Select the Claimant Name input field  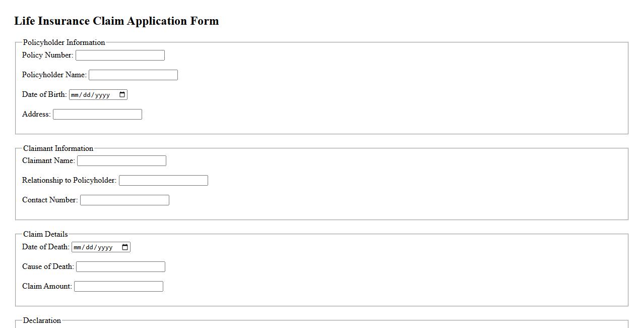pos(121,160)
